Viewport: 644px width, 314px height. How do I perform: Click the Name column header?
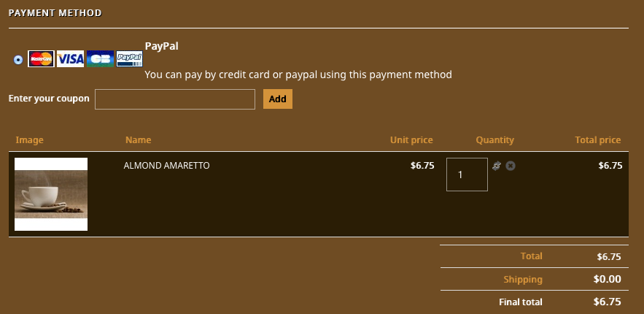click(x=138, y=140)
